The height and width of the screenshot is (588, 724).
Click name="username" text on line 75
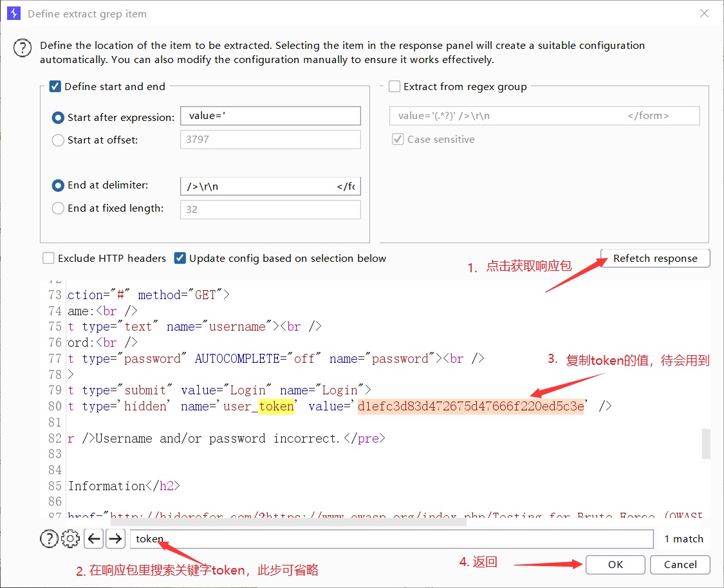[x=220, y=327]
